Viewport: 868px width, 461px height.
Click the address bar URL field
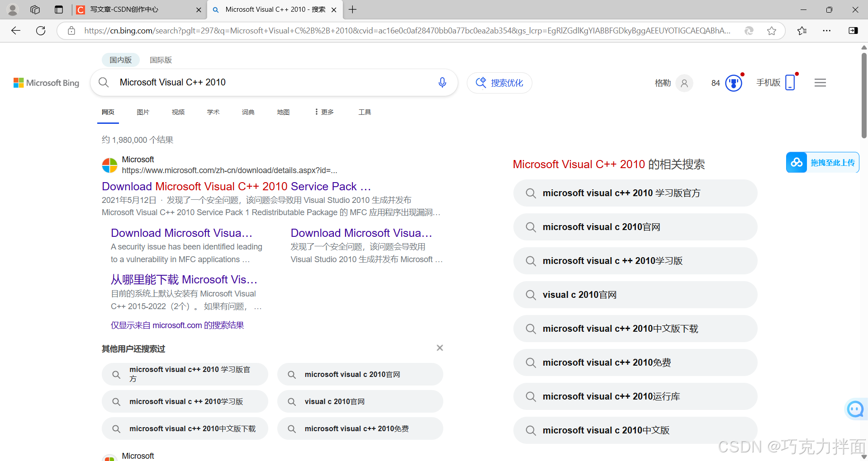(407, 31)
